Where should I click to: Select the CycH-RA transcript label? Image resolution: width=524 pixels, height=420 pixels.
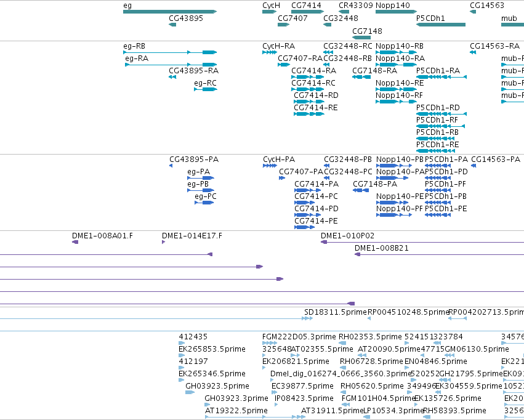(x=279, y=46)
